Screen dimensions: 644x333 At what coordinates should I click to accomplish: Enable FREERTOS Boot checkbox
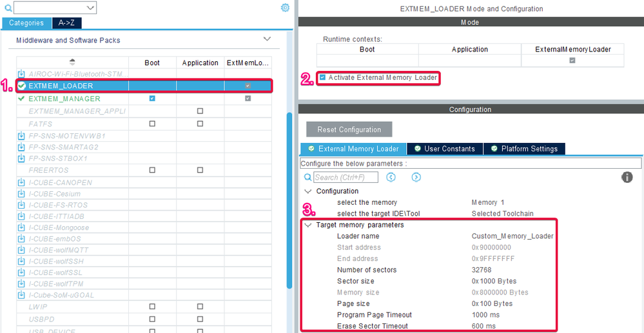152,169
